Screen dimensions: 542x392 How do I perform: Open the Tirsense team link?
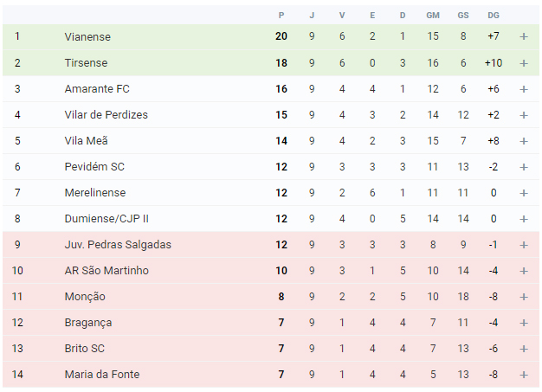(x=86, y=63)
